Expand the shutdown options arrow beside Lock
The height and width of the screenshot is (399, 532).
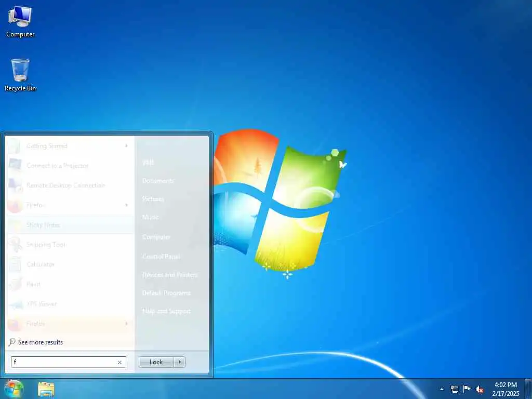(x=179, y=362)
